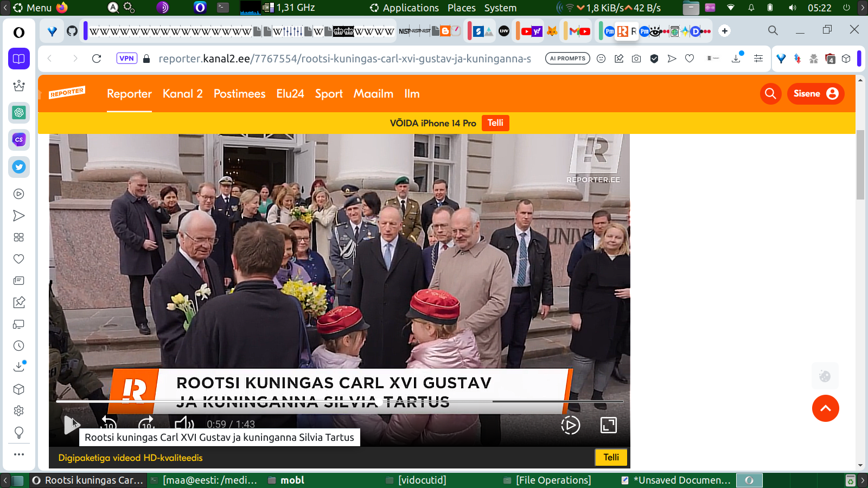
Task: Open the System menu in the top panel
Action: (x=500, y=8)
